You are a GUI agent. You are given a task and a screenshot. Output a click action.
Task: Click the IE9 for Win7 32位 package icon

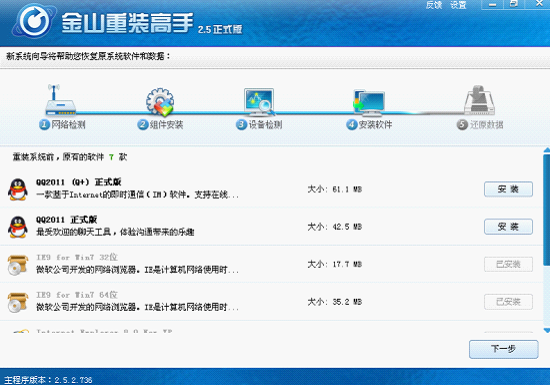tap(18, 265)
